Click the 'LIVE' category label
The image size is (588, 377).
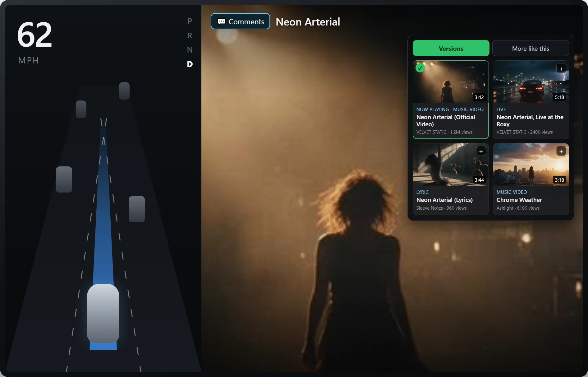501,109
